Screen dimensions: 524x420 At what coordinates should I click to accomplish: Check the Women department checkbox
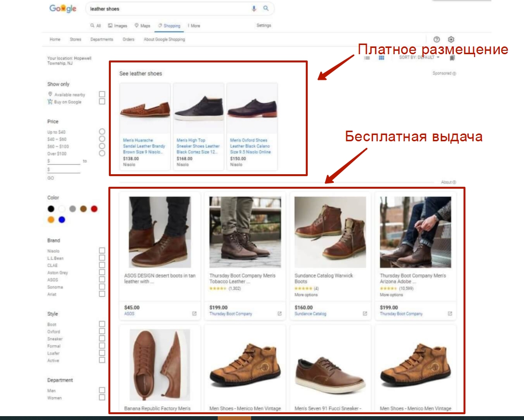pos(102,398)
